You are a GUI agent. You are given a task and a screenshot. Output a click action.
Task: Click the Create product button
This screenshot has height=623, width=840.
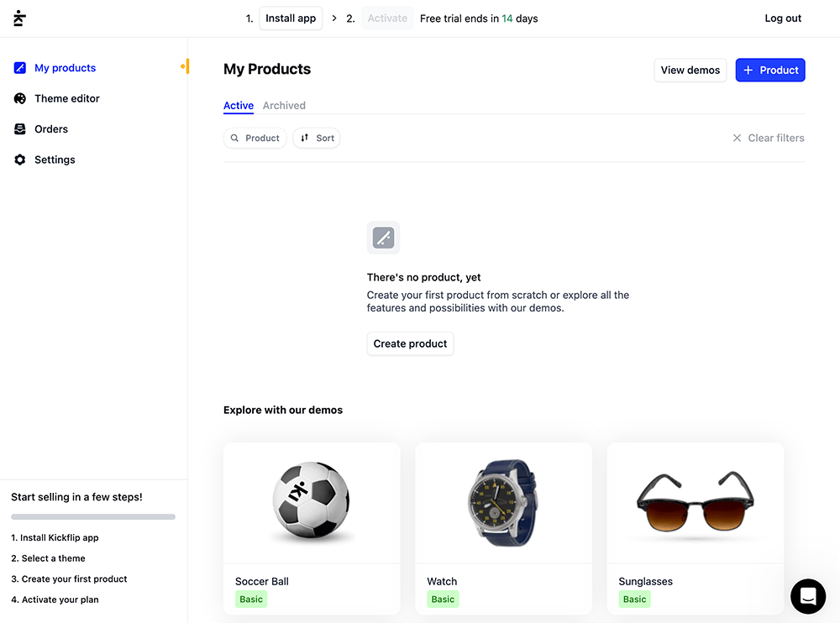(410, 343)
